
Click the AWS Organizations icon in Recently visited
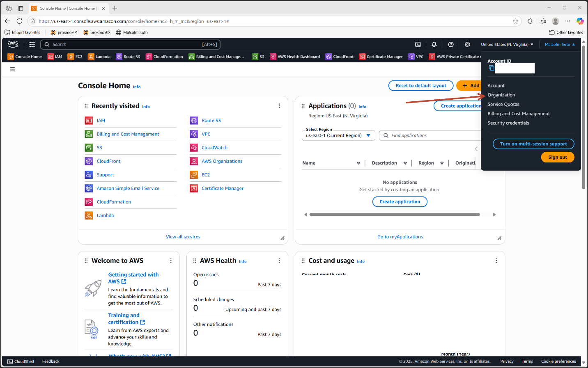coord(194,161)
